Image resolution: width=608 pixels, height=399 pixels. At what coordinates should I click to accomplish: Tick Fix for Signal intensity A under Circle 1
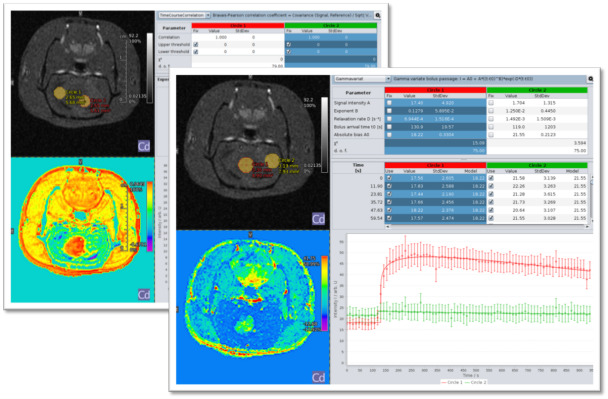tap(389, 103)
